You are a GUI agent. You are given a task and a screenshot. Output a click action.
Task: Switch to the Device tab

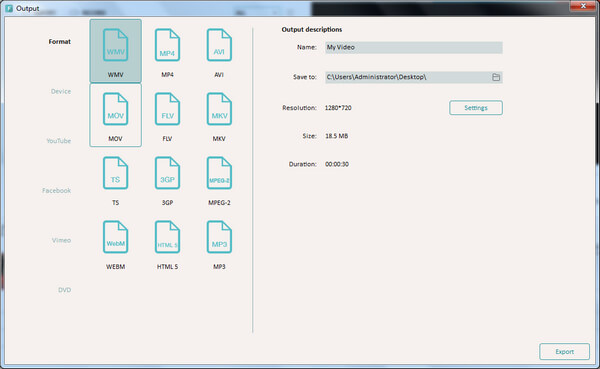(x=61, y=91)
